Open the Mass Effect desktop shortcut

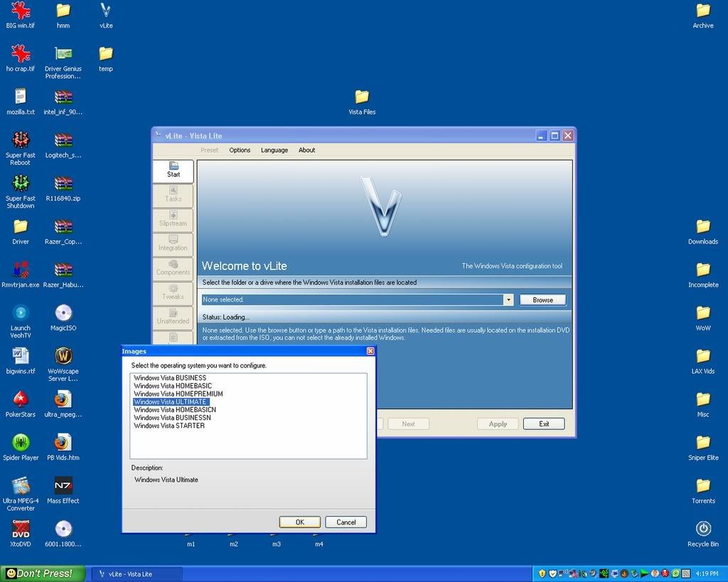(63, 486)
